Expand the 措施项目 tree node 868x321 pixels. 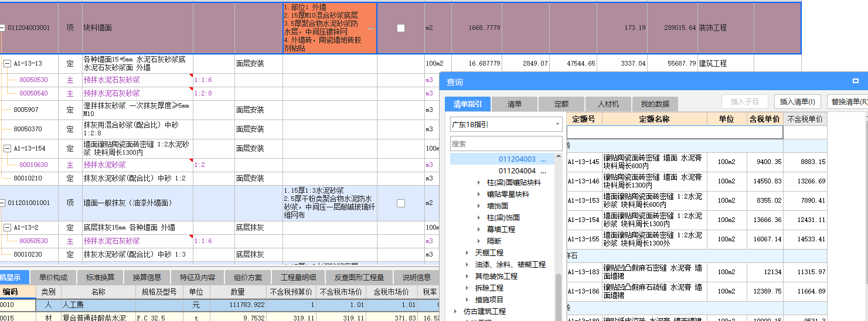coord(467,300)
